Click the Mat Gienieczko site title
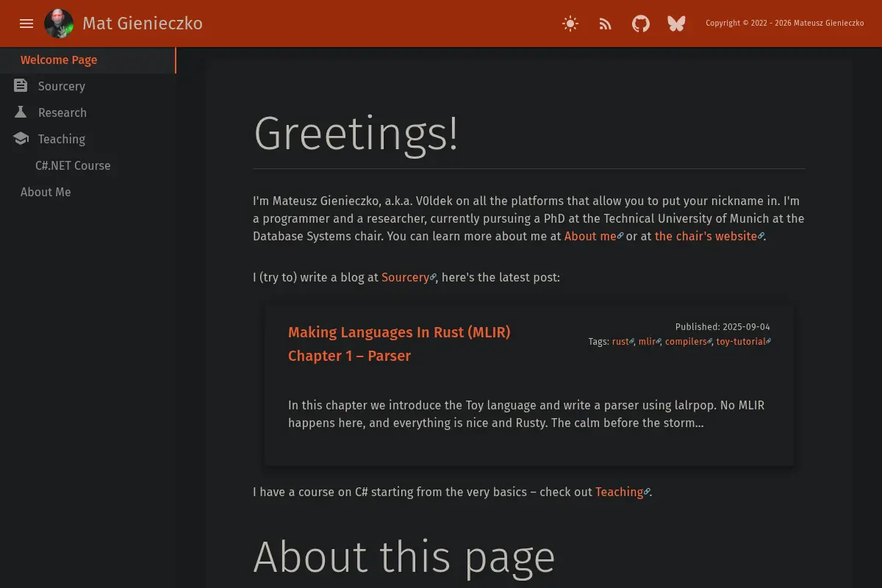 tap(143, 24)
